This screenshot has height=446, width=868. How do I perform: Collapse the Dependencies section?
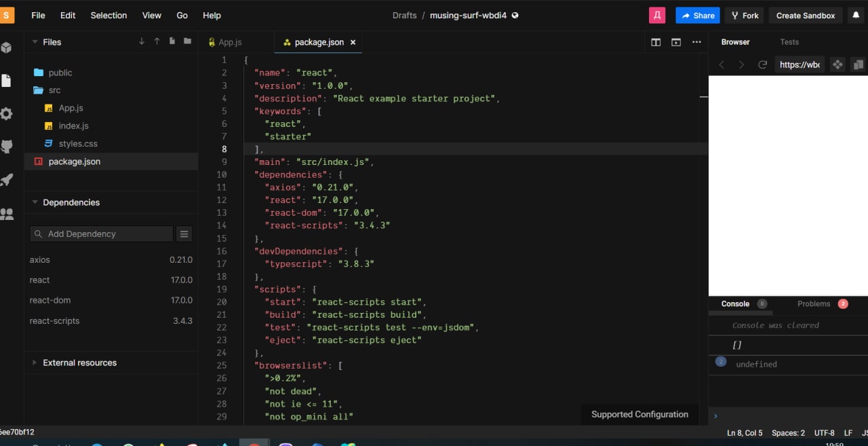click(x=71, y=202)
